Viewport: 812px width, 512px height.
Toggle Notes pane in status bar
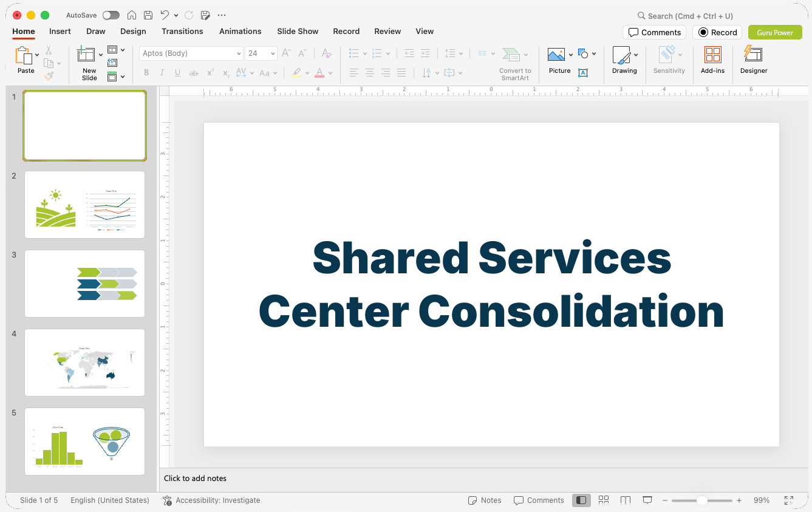[x=485, y=500]
